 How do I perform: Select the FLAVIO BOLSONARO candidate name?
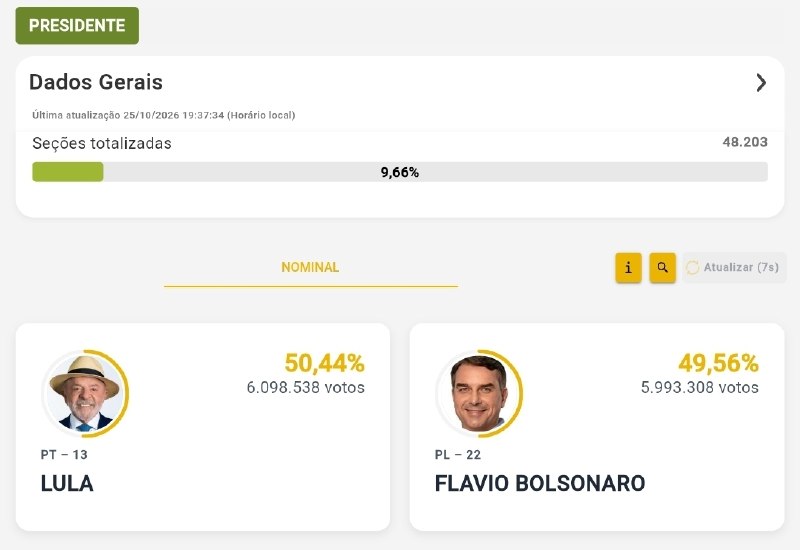tap(540, 484)
